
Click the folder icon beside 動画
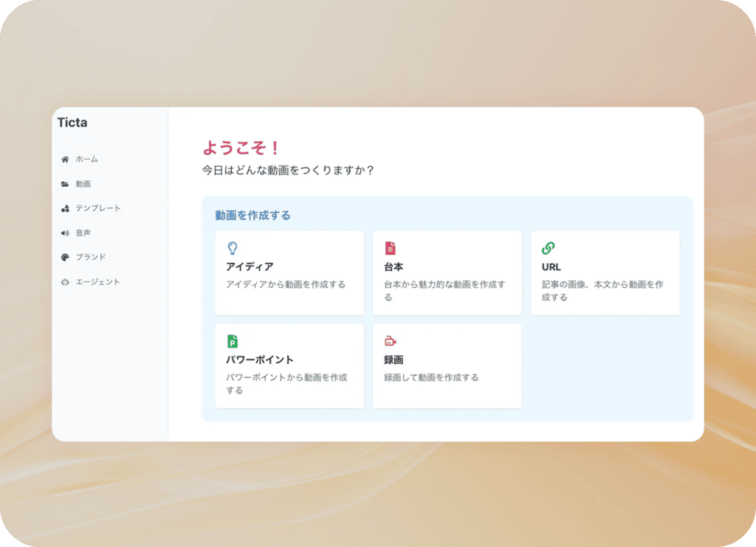coord(65,184)
